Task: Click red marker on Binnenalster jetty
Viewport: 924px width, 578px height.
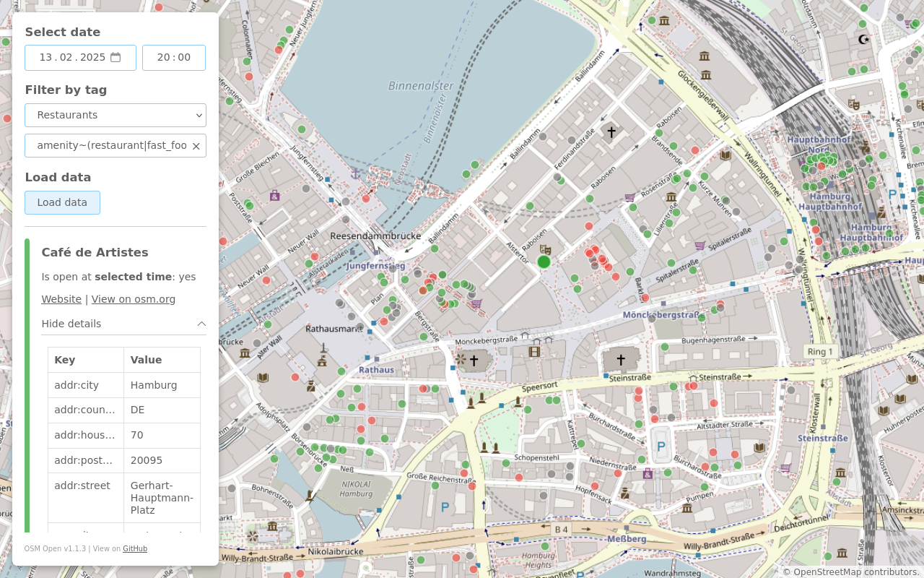Action: tap(366, 198)
